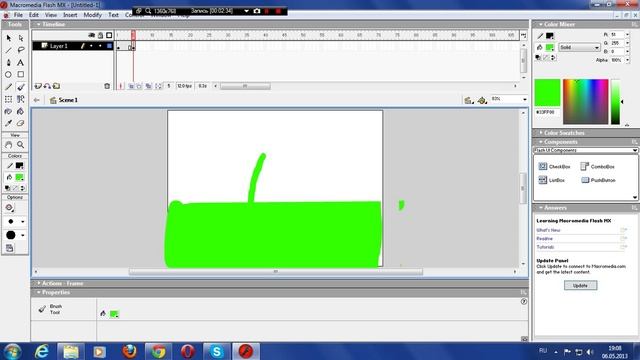Click the Default Colors icon in Tools
The width and height of the screenshot is (640, 360).
pyautogui.click(x=8, y=188)
